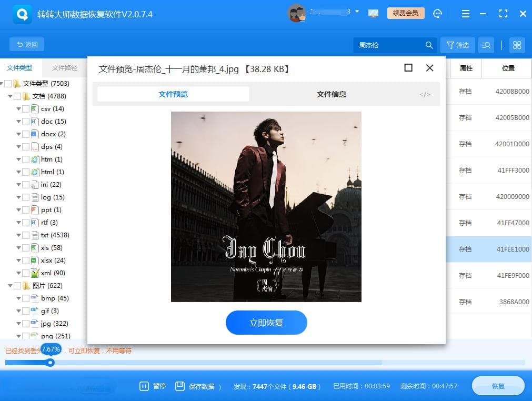Screen dimensions: 532x401
Task: Open the hamburger main menu
Action: coord(466,14)
